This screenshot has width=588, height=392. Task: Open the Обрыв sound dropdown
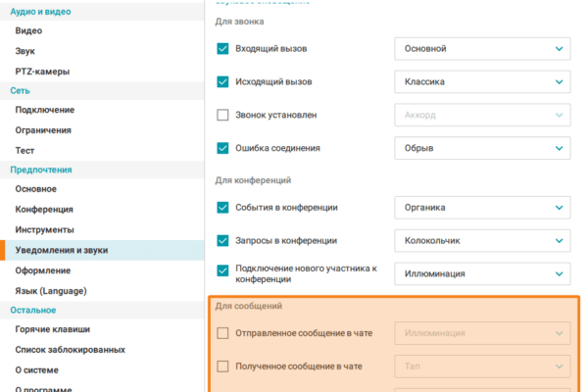(x=481, y=148)
